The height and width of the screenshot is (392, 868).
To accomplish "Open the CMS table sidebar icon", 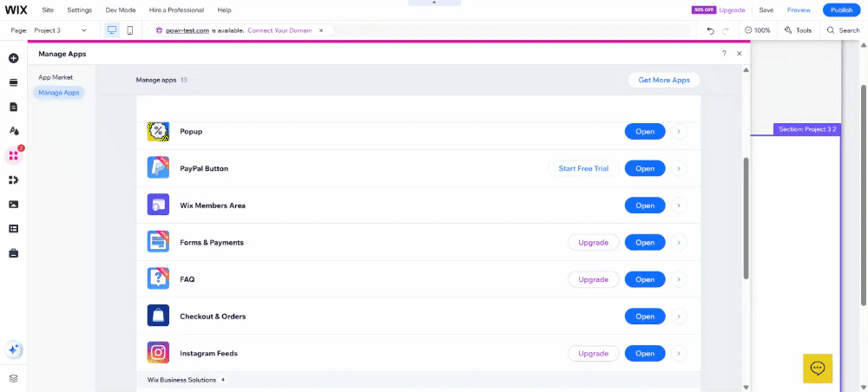I will click(13, 228).
